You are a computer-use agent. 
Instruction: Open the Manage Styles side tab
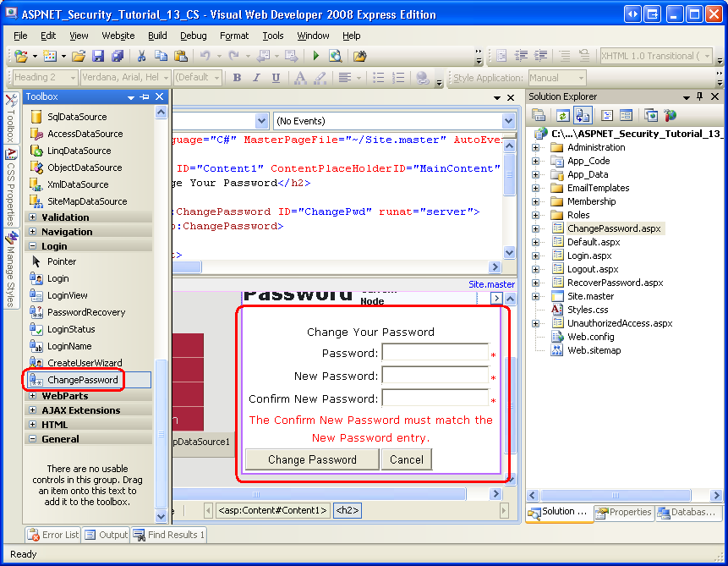click(x=11, y=270)
